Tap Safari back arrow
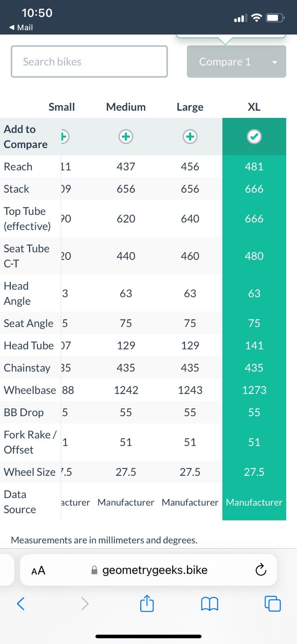 pyautogui.click(x=21, y=603)
